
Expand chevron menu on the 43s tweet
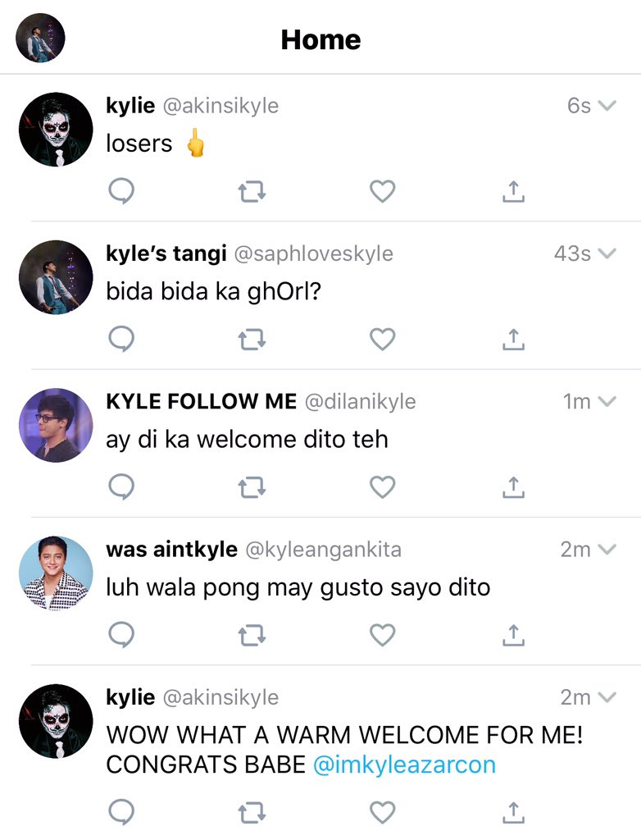tap(607, 253)
